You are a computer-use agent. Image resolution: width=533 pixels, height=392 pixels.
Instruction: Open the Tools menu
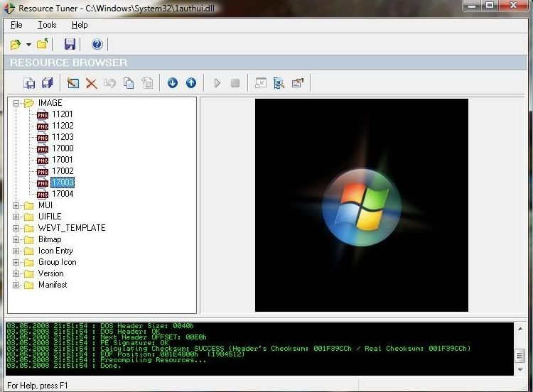pyautogui.click(x=47, y=25)
